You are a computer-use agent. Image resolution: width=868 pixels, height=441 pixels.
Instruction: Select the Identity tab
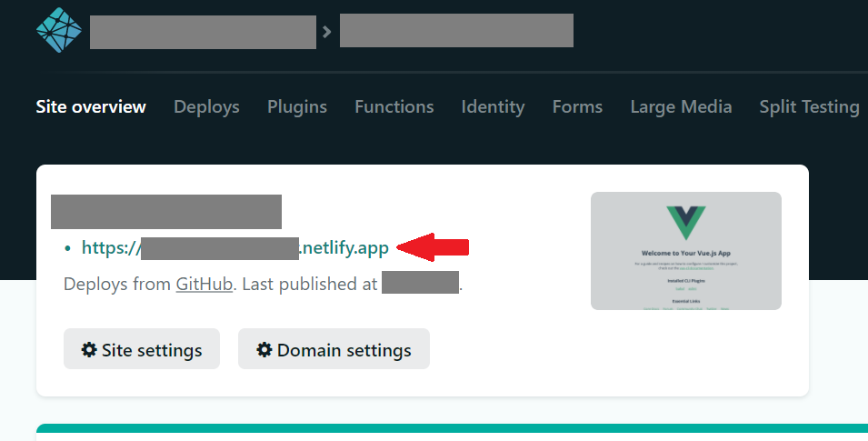pos(494,106)
